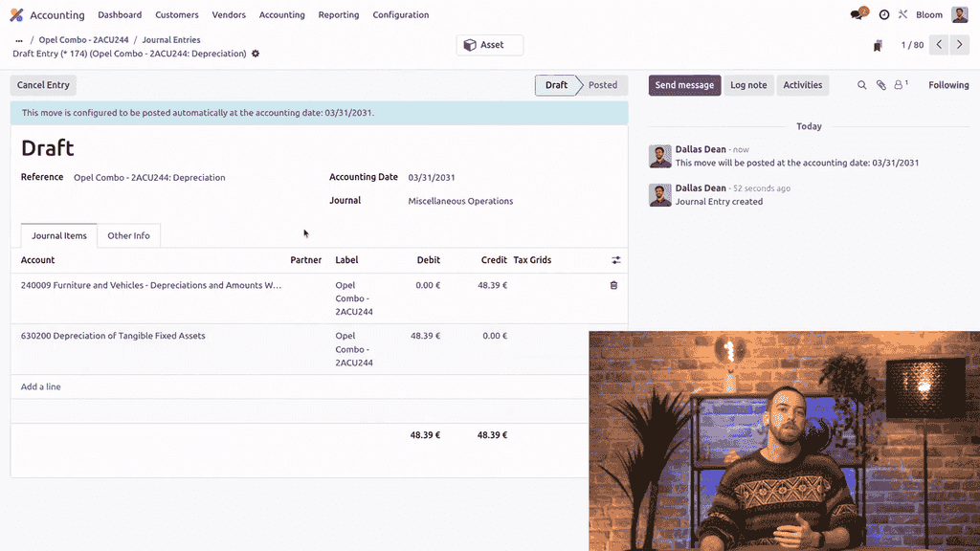This screenshot has width=980, height=551.
Task: Open the Accounting app home icon
Action: [x=16, y=15]
